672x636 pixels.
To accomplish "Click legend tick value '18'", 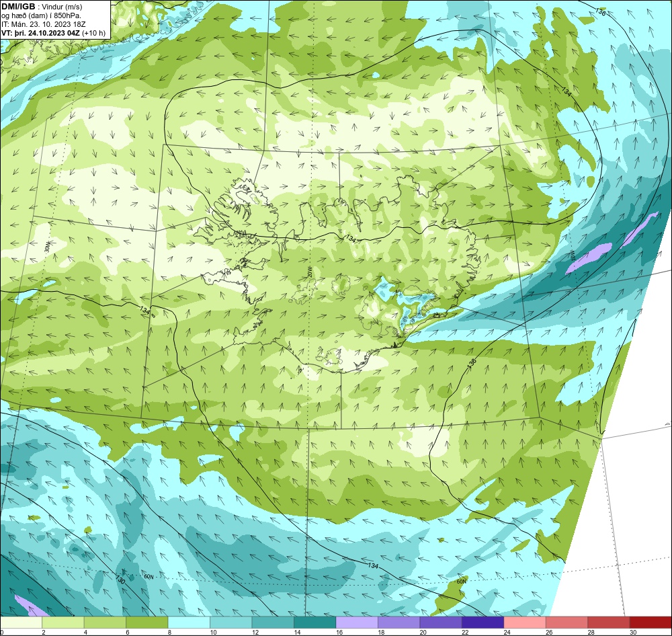I will pos(380,632).
